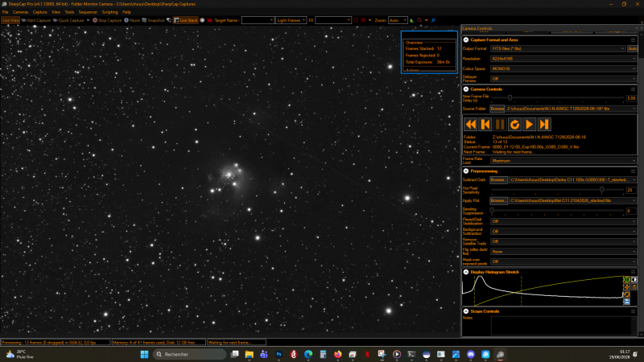644x362 pixels.
Task: Click histogram panel lock icon
Action: pyautogui.click(x=634, y=287)
